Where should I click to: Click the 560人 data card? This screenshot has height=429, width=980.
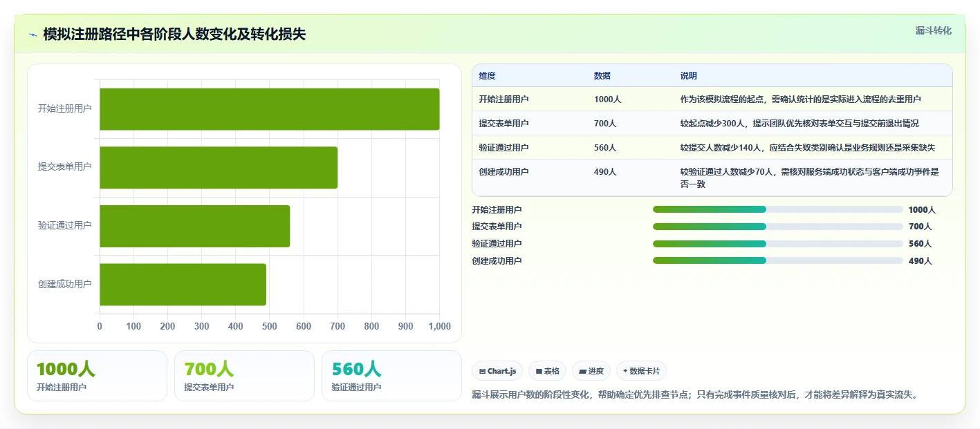click(x=391, y=376)
